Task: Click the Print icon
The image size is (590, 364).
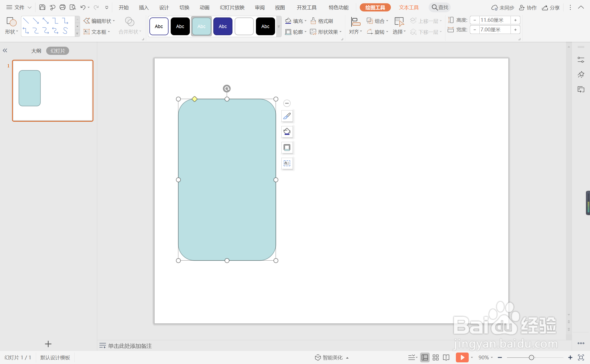Action: point(63,7)
